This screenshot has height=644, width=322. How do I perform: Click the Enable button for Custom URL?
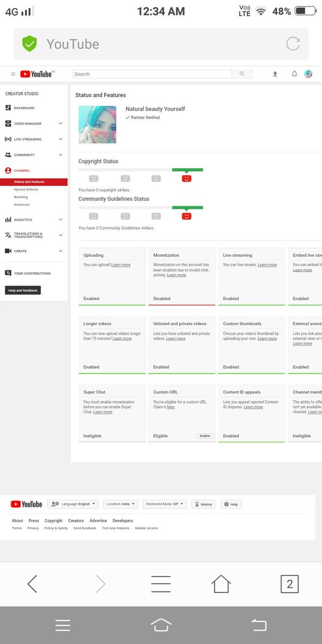click(205, 436)
